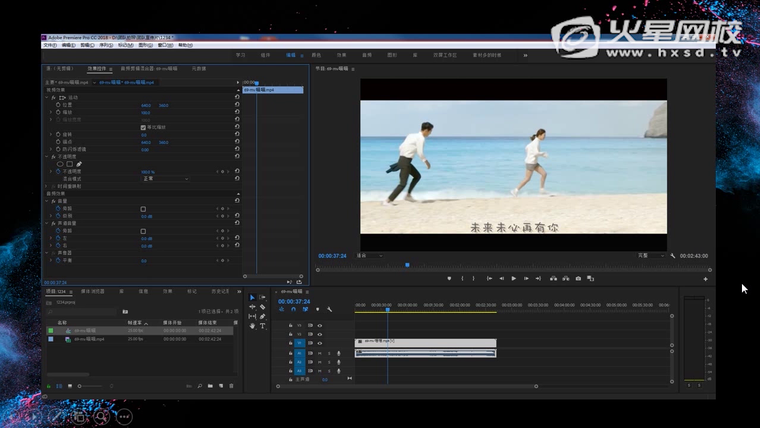Open timeline wrench display settings
This screenshot has width=760, height=428.
(329, 310)
